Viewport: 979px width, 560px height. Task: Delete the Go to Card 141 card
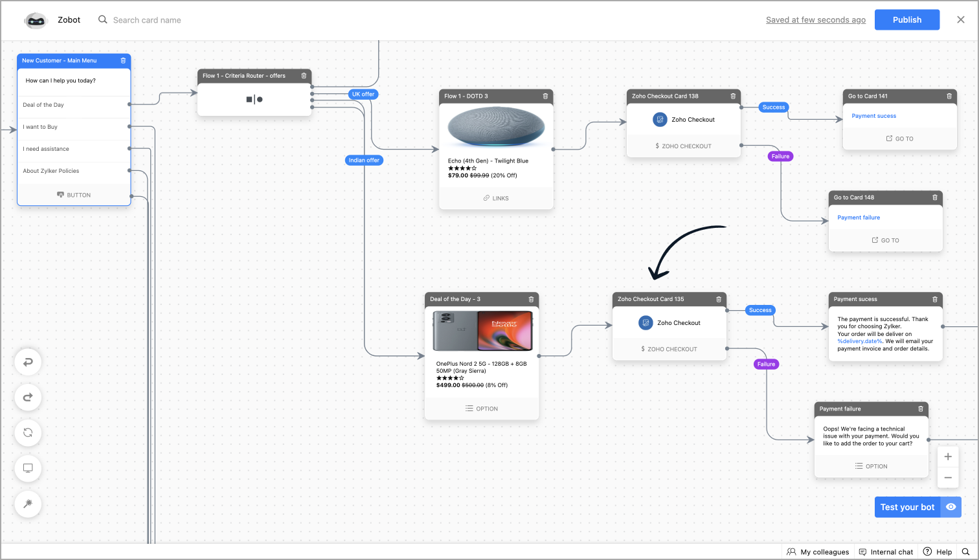(x=949, y=96)
